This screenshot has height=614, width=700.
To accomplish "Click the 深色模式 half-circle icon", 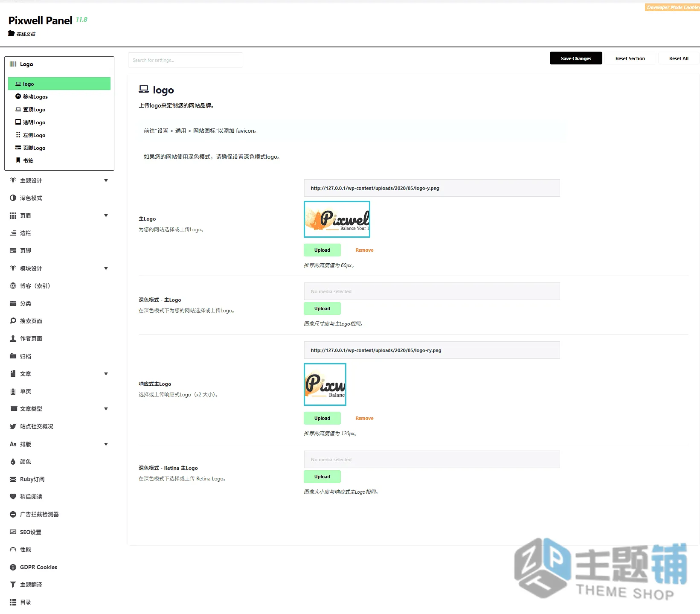I will click(x=13, y=198).
